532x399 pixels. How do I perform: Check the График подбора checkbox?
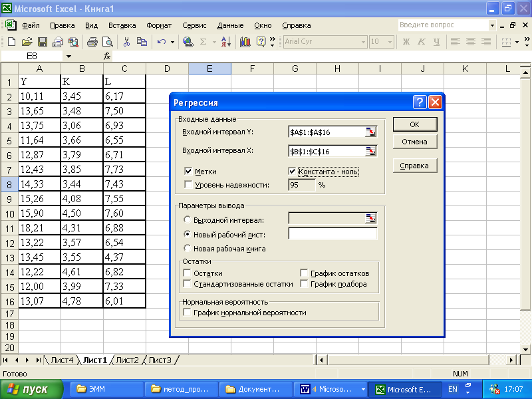click(304, 284)
